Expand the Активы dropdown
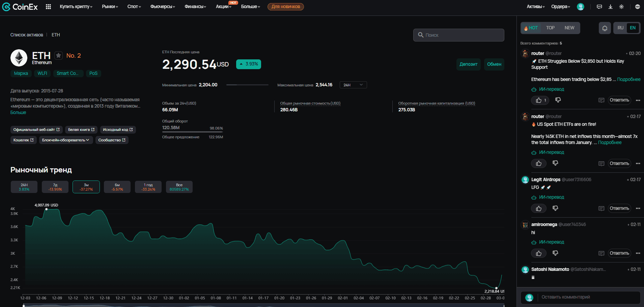Image resolution: width=644 pixels, height=307 pixels. click(536, 7)
